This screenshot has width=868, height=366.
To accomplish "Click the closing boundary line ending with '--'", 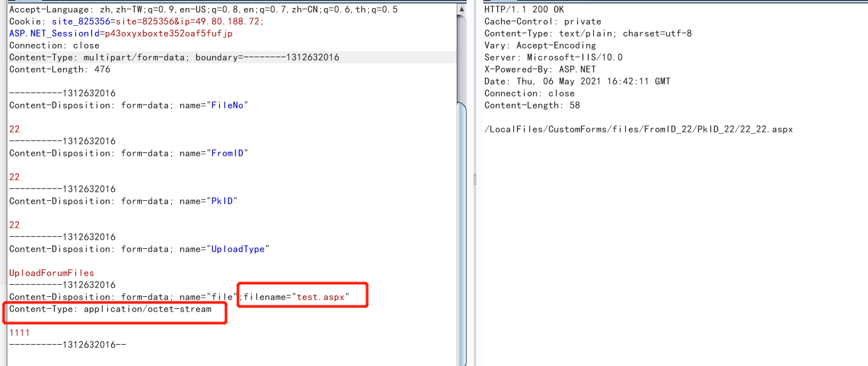I will pyautogui.click(x=68, y=345).
